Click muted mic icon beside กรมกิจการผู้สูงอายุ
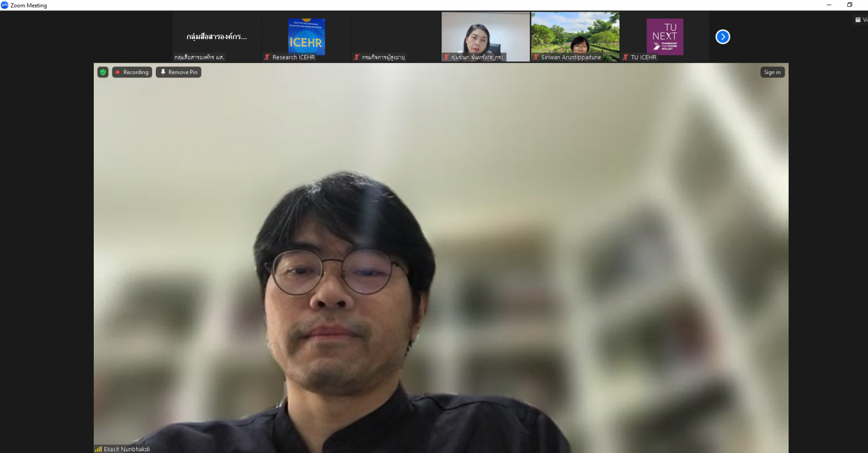The image size is (868, 453). pos(356,57)
